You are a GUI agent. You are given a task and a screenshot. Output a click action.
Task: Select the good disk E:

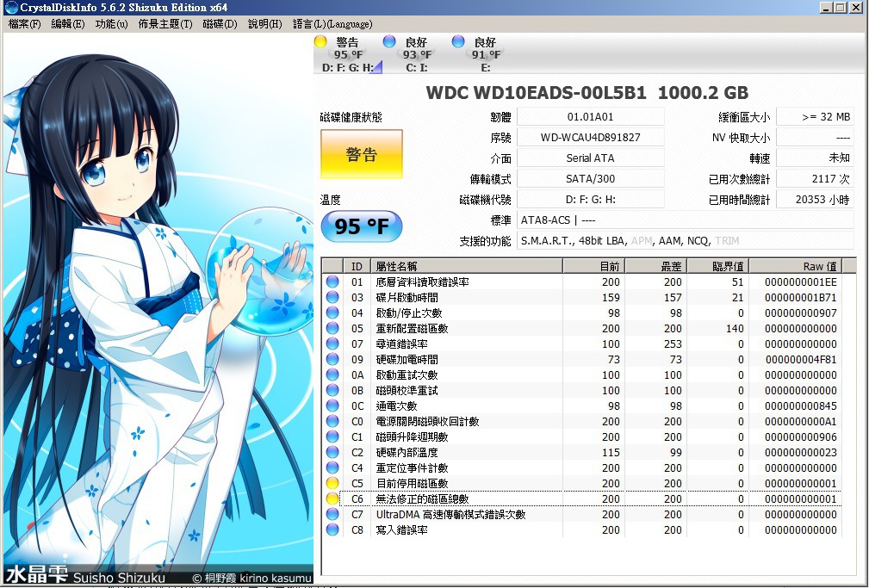click(486, 54)
